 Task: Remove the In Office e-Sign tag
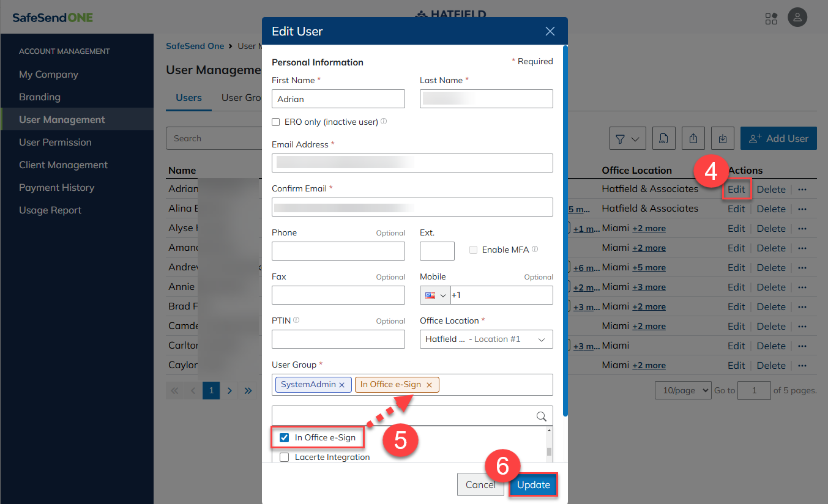point(429,385)
